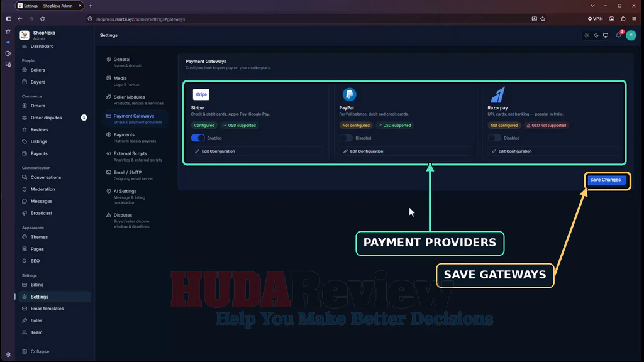Switch to Seller Modules settings

[x=135, y=100]
